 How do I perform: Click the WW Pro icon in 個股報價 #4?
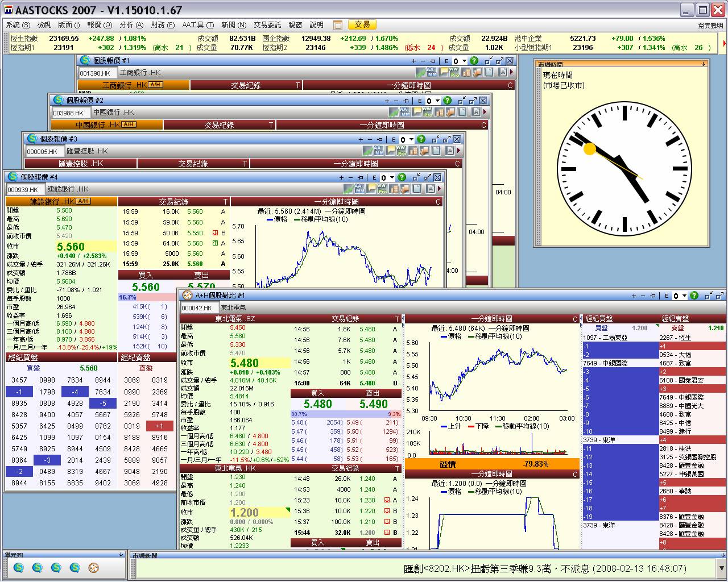[382, 189]
